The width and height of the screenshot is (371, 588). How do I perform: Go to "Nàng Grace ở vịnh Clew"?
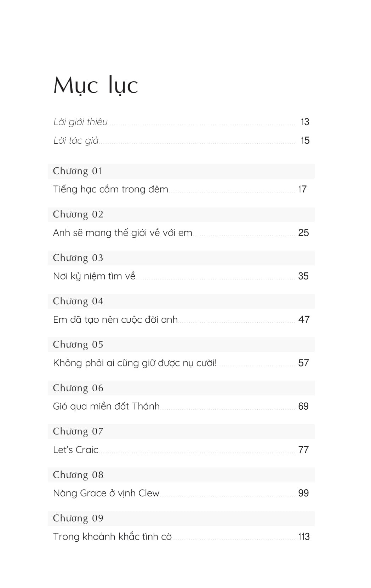click(106, 494)
